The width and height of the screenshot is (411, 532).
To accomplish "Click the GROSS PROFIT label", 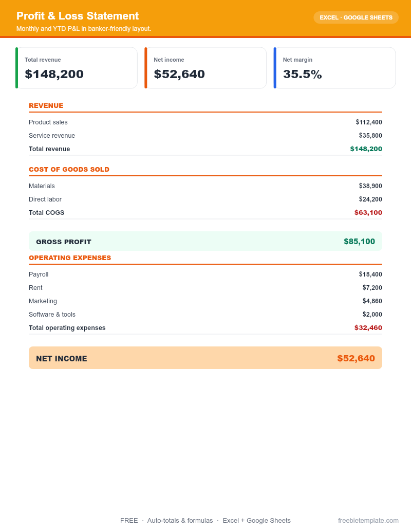I will 64,242.
